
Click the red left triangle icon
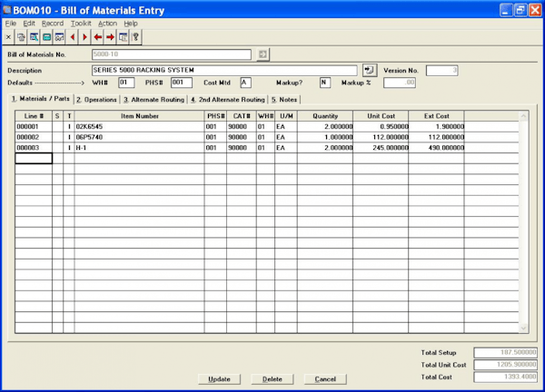(73, 37)
